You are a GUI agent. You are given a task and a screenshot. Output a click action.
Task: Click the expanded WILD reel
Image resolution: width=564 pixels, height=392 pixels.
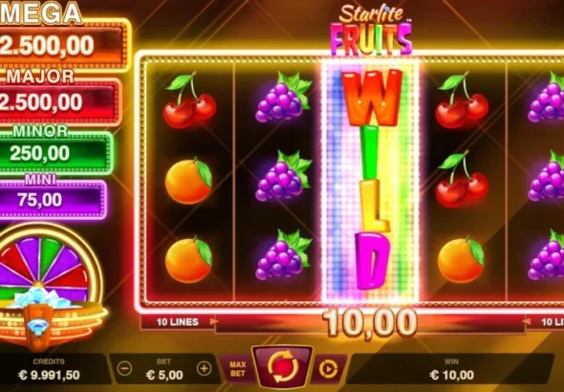coord(371,181)
